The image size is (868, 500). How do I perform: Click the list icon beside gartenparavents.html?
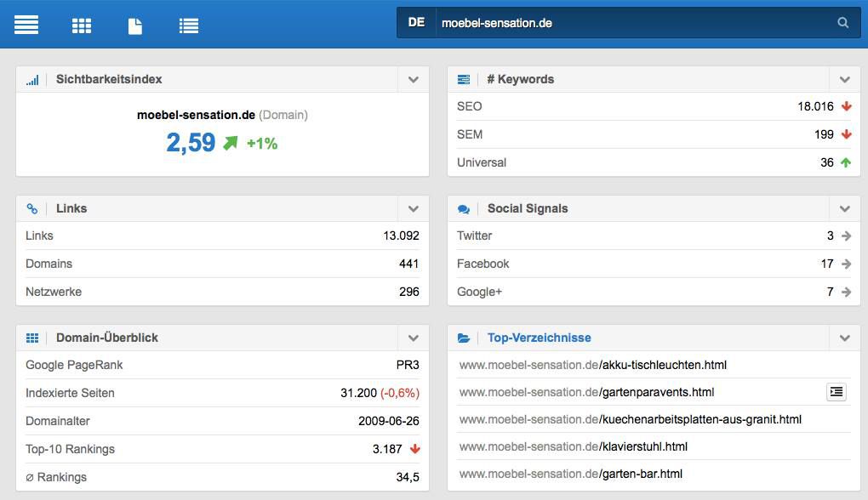click(837, 392)
